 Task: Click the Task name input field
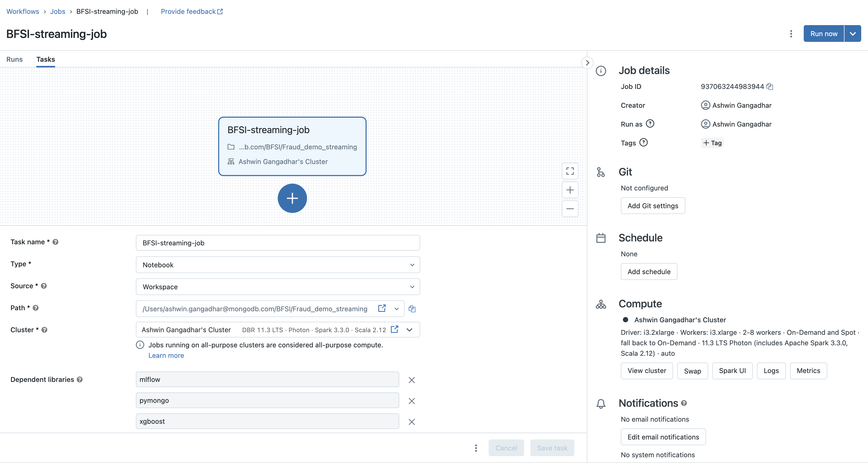point(278,243)
